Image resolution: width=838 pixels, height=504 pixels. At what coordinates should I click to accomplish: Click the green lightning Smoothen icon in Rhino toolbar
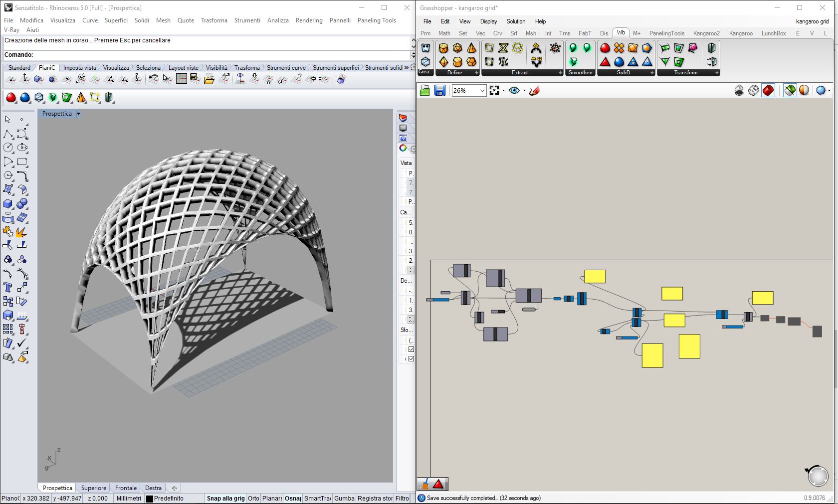53,98
